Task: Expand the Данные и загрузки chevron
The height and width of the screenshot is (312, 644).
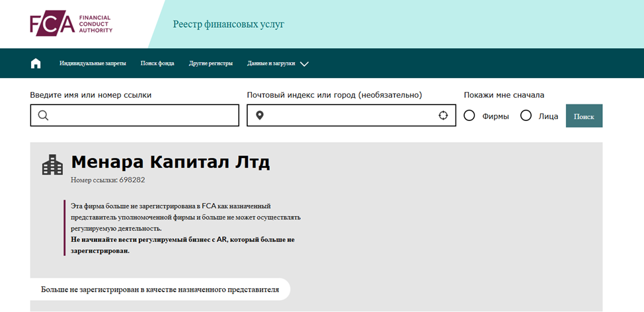Action: point(304,63)
